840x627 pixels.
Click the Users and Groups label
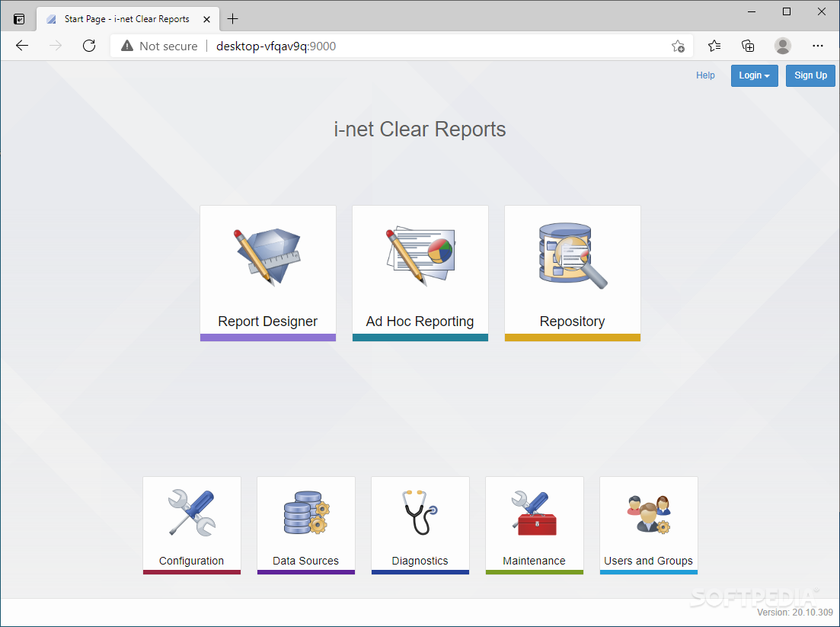648,561
